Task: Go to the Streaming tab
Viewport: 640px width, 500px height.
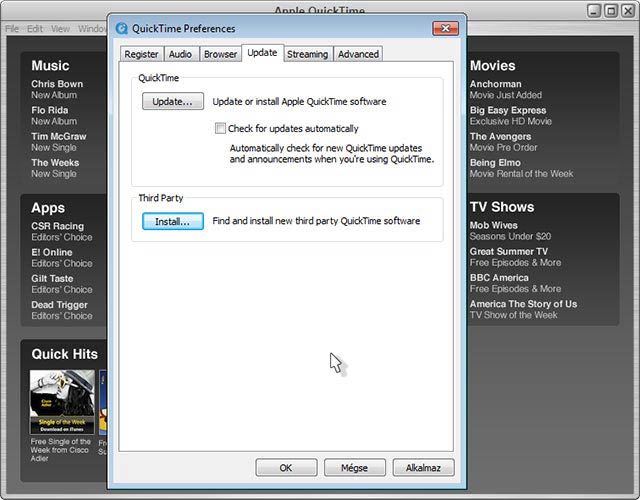Action: [x=308, y=54]
